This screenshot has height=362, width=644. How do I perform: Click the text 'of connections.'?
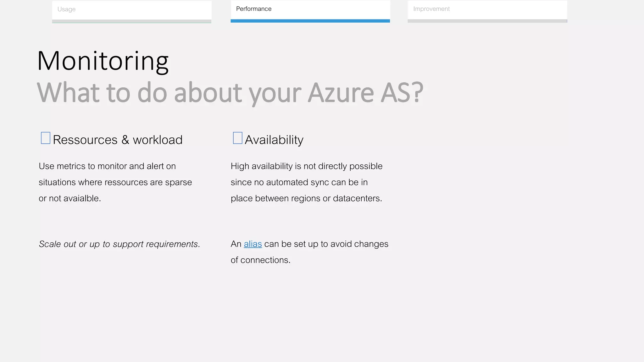pyautogui.click(x=261, y=260)
